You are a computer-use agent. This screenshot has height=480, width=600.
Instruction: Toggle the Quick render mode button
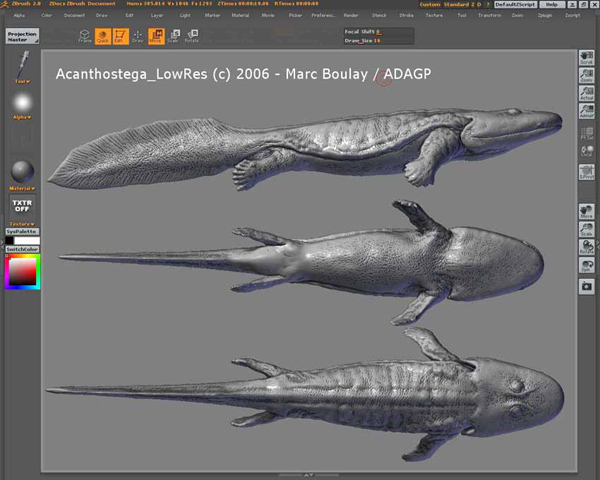click(x=103, y=36)
